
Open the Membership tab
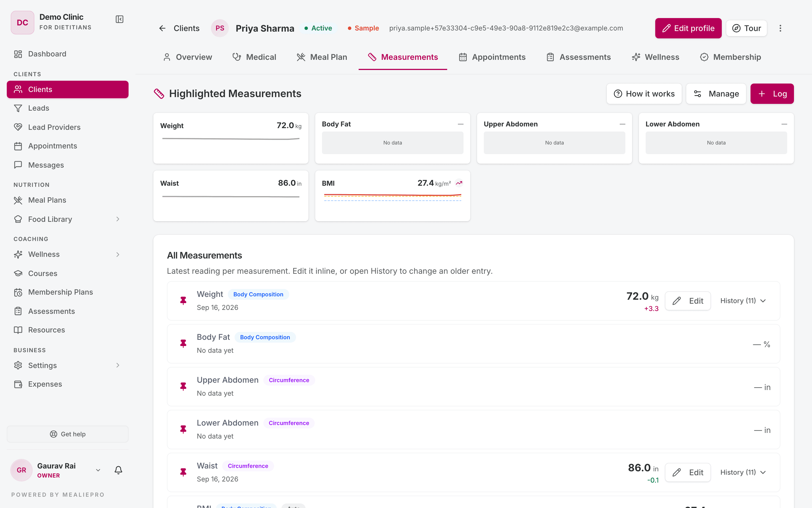pos(731,57)
